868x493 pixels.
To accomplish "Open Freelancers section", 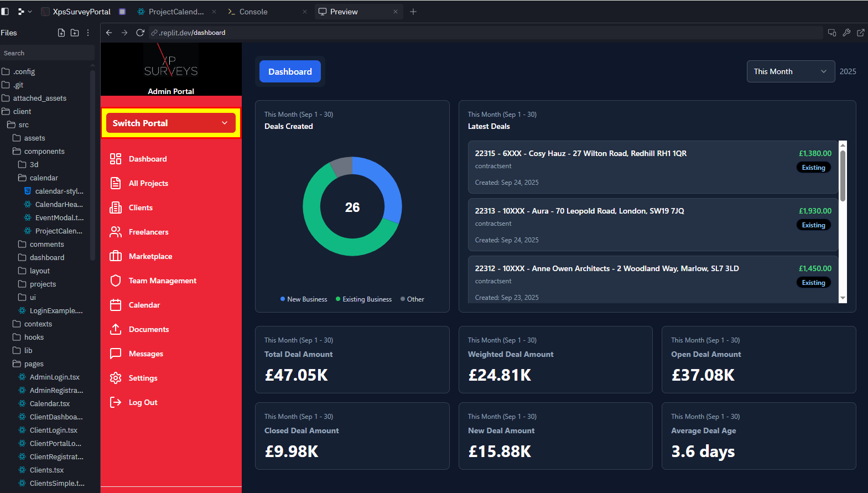I will point(148,232).
